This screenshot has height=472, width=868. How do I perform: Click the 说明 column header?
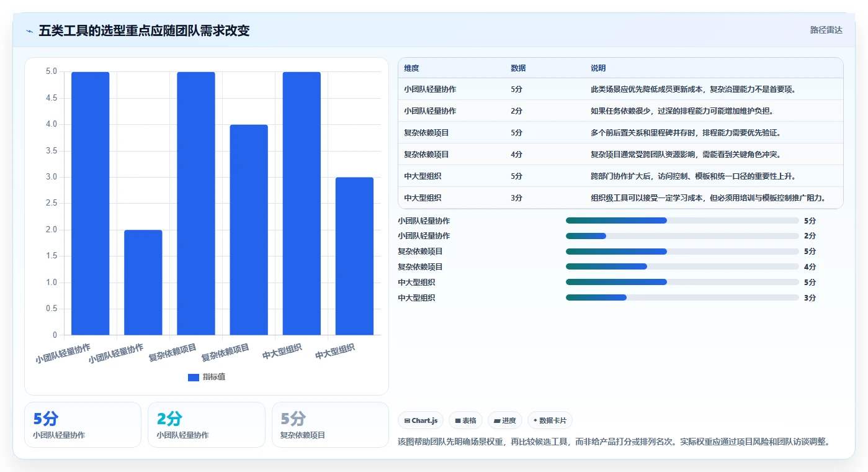click(x=598, y=68)
